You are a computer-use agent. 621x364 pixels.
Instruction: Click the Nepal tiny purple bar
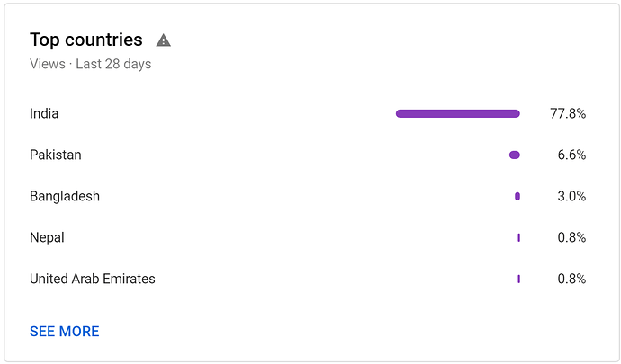[x=518, y=238]
